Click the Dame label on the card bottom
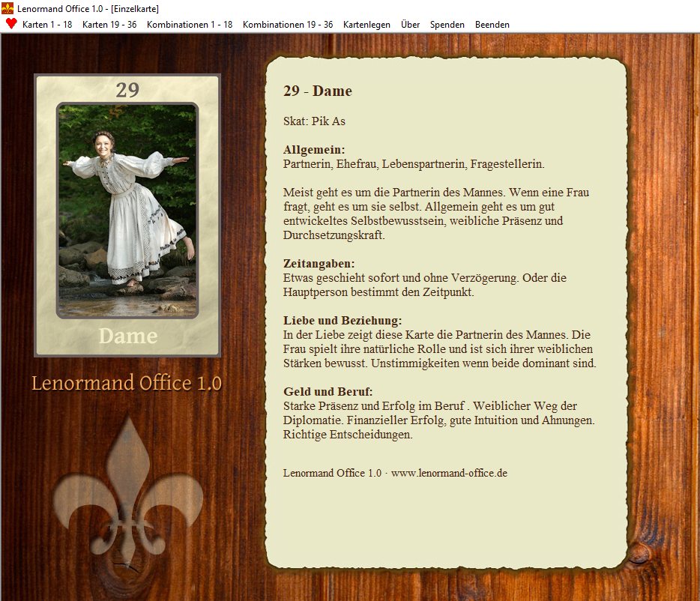The image size is (700, 601). coord(128,336)
